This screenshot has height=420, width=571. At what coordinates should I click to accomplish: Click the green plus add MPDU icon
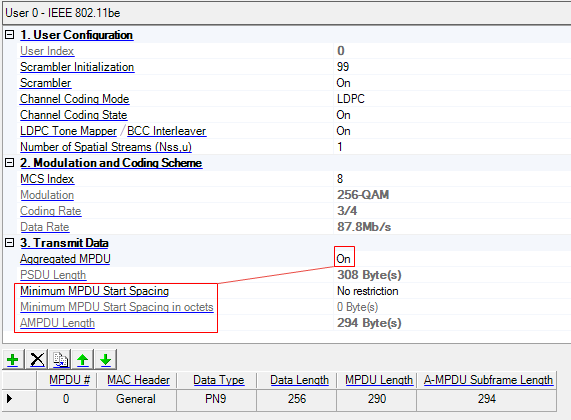pos(13,360)
